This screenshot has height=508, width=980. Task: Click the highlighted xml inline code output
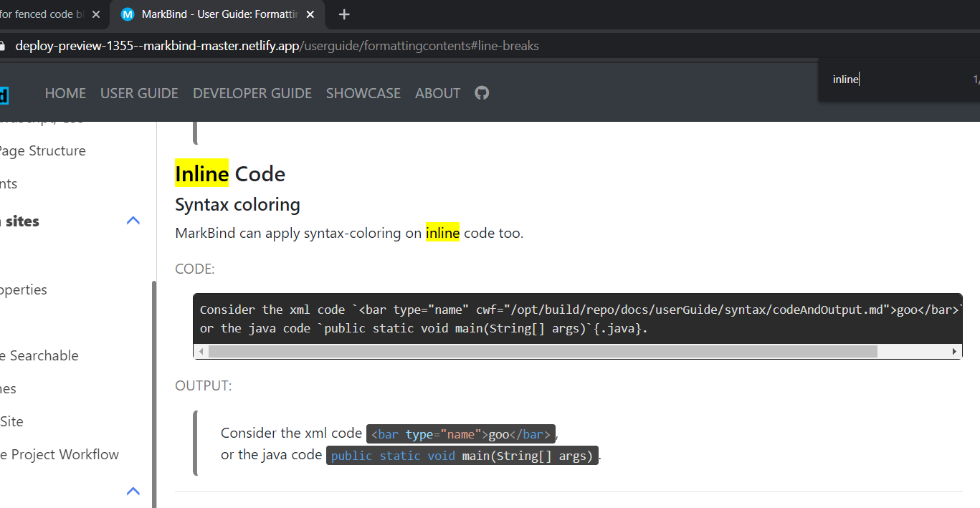pyautogui.click(x=461, y=434)
